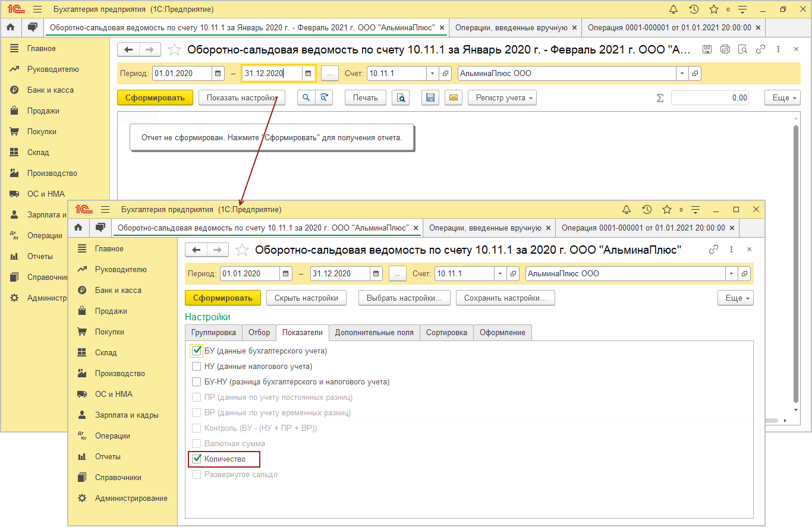Screen dimensions: 812x530
Task: Click Скрыть настройки button
Action: point(306,298)
